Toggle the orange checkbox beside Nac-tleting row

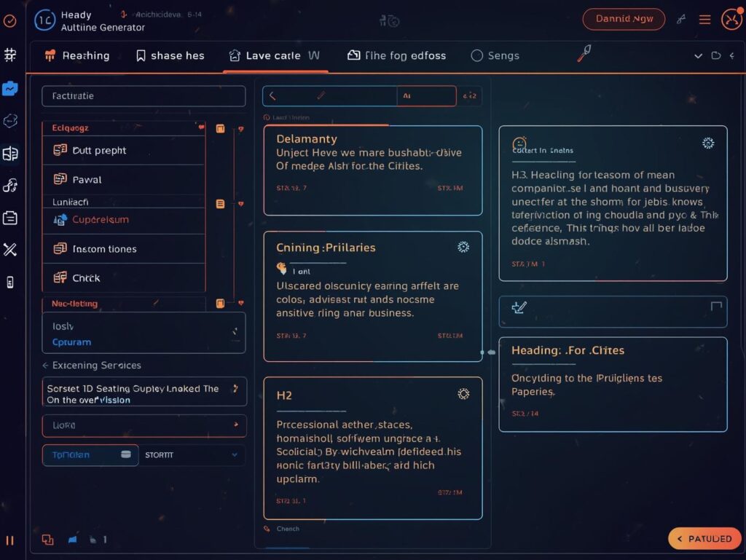(x=220, y=303)
